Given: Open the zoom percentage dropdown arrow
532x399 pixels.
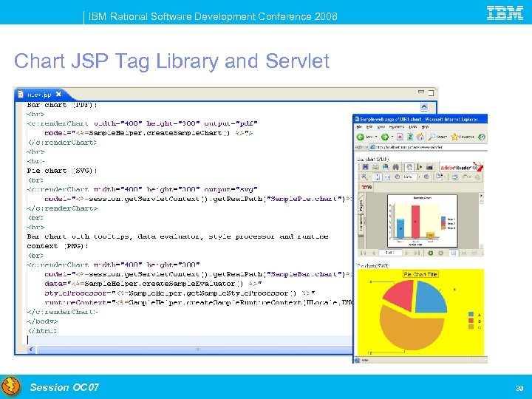Looking at the screenshot, I should point(420,177).
